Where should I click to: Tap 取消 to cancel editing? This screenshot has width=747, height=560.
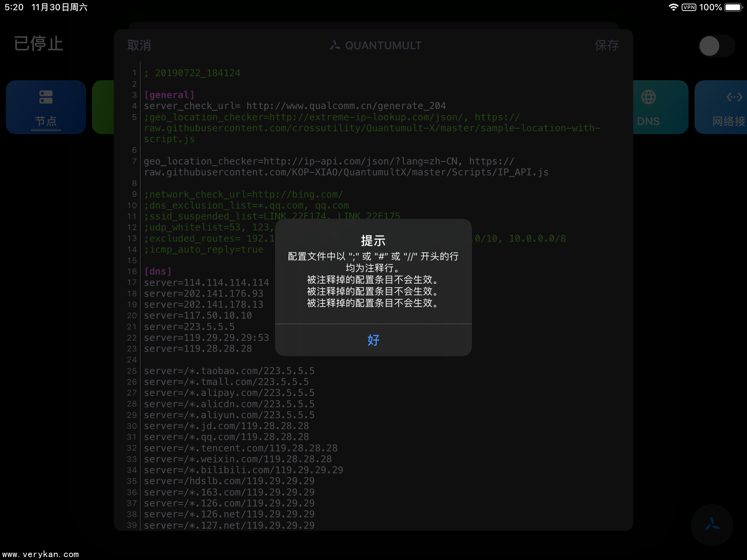(x=139, y=45)
